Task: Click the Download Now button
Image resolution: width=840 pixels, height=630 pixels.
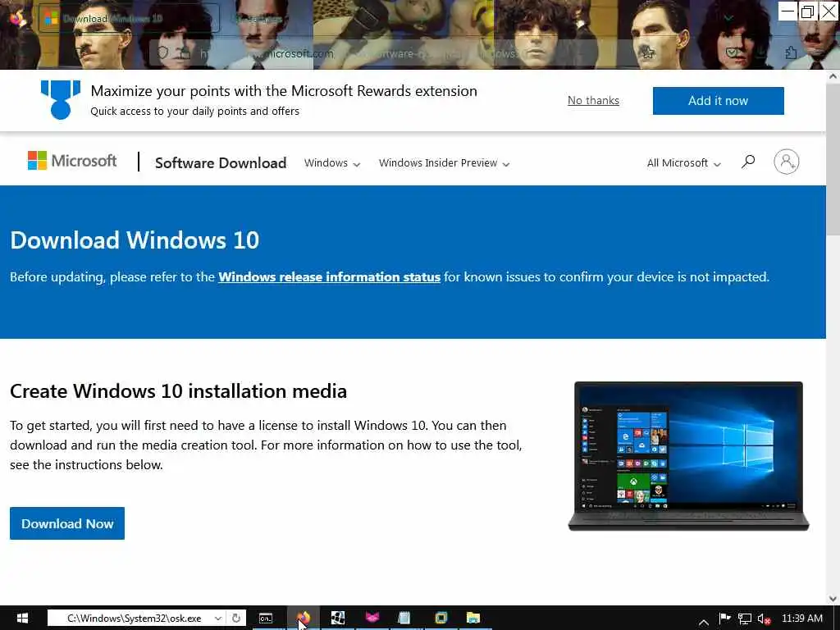Action: point(67,523)
